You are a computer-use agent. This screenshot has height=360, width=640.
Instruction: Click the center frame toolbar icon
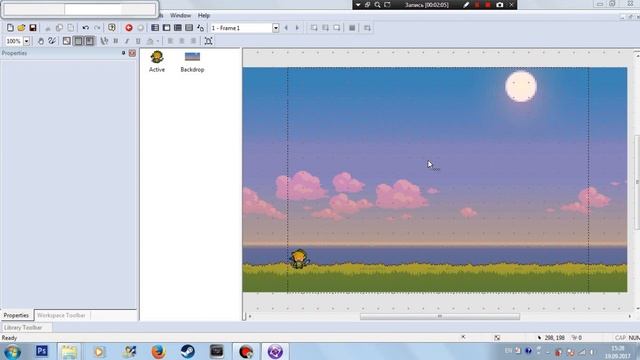(209, 41)
